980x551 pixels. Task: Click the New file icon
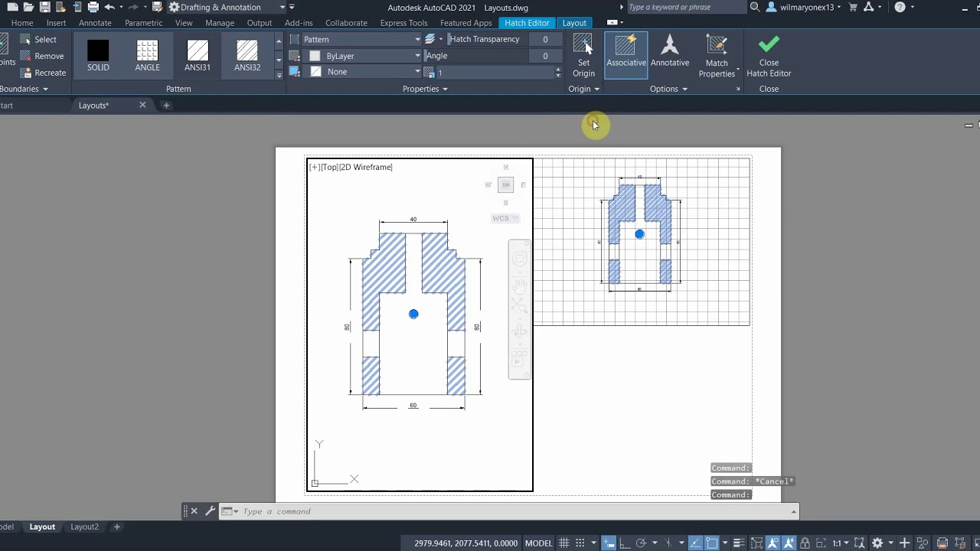[x=13, y=7]
